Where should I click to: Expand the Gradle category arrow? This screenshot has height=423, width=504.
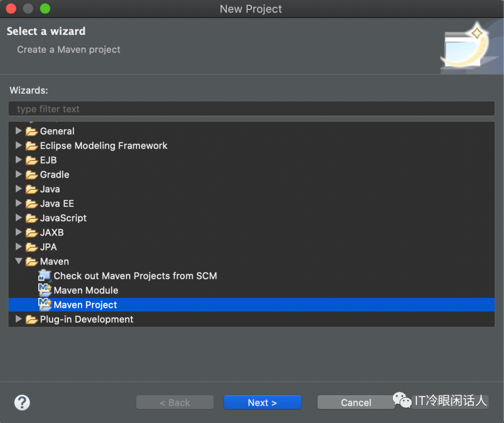pos(19,174)
